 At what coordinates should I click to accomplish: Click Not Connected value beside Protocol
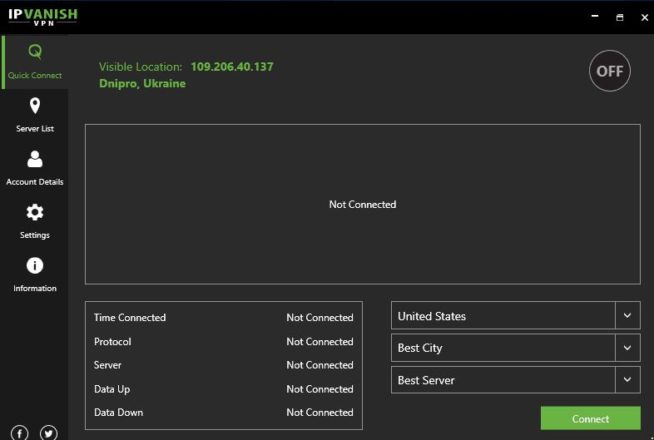click(320, 342)
